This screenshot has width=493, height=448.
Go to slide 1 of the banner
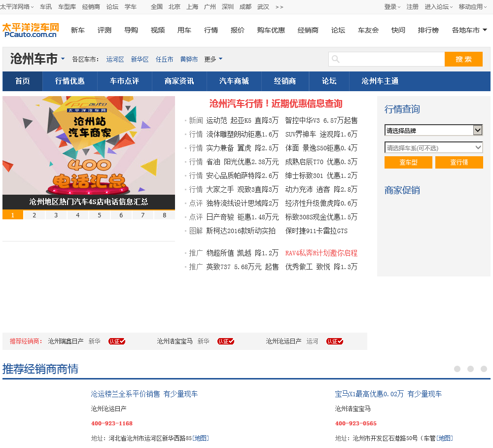pos(13,215)
